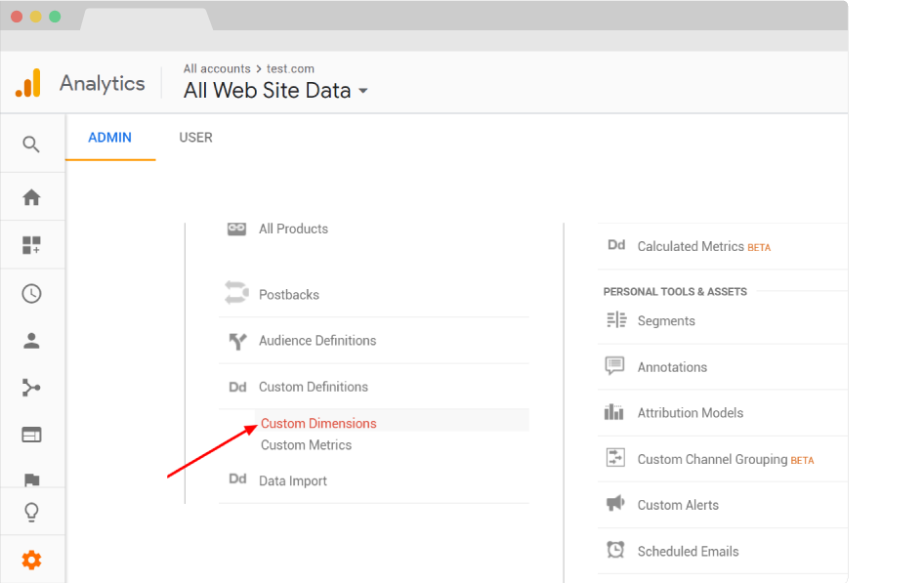Click the Analytics logo bars icon
This screenshot has width=924, height=583.
coord(28,83)
